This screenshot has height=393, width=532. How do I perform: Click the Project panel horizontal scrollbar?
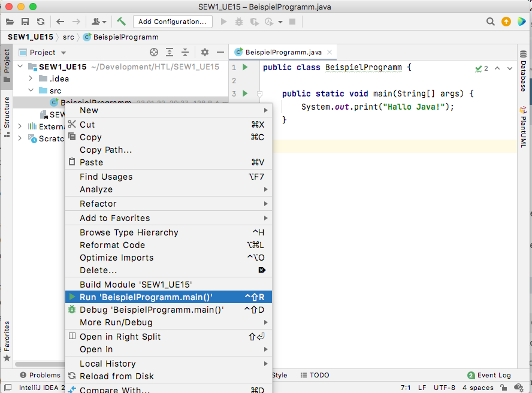coord(40,364)
